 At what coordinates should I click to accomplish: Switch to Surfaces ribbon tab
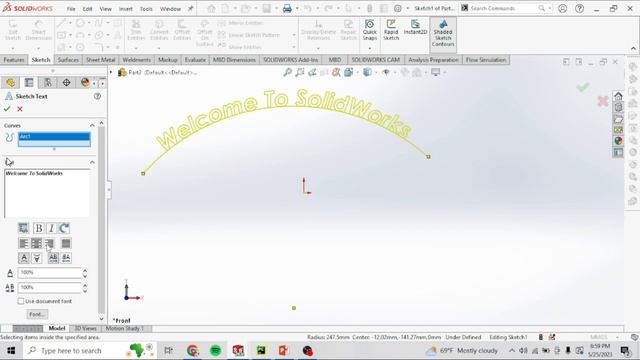point(68,60)
